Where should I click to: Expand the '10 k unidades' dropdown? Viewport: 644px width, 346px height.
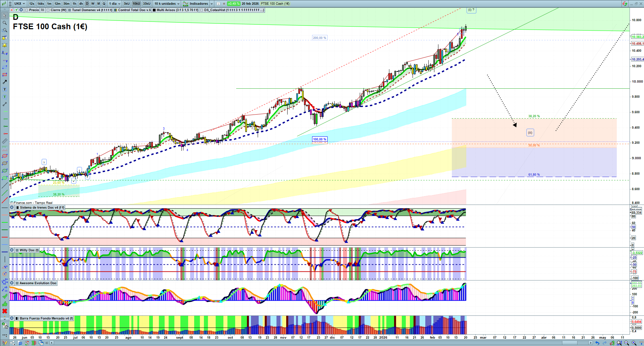(167, 4)
